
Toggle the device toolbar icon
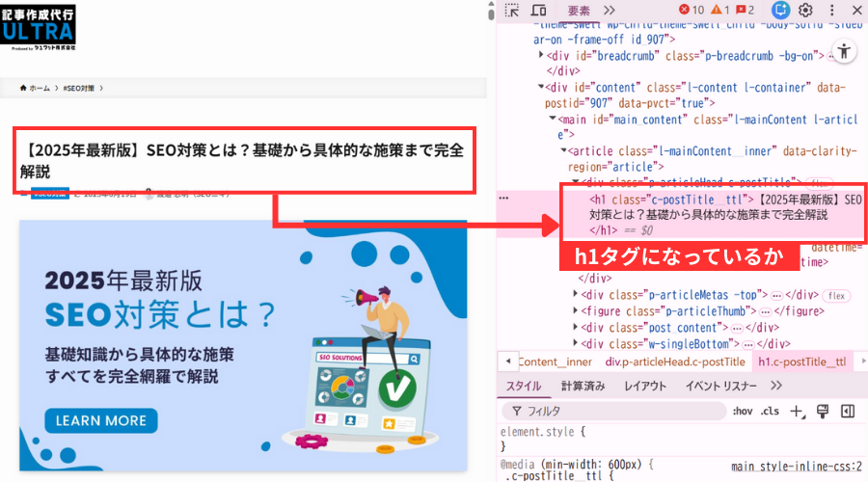click(x=538, y=10)
